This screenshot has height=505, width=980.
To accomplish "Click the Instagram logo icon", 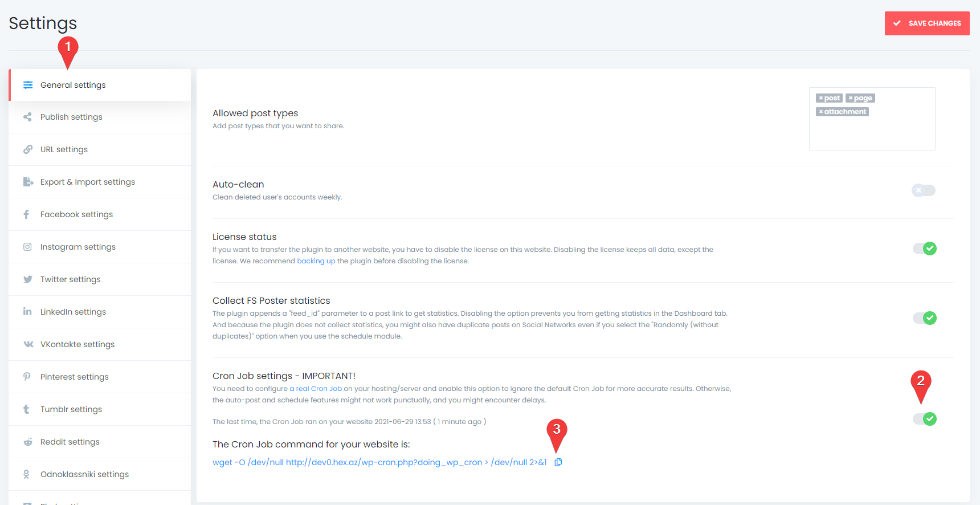I will click(x=27, y=247).
